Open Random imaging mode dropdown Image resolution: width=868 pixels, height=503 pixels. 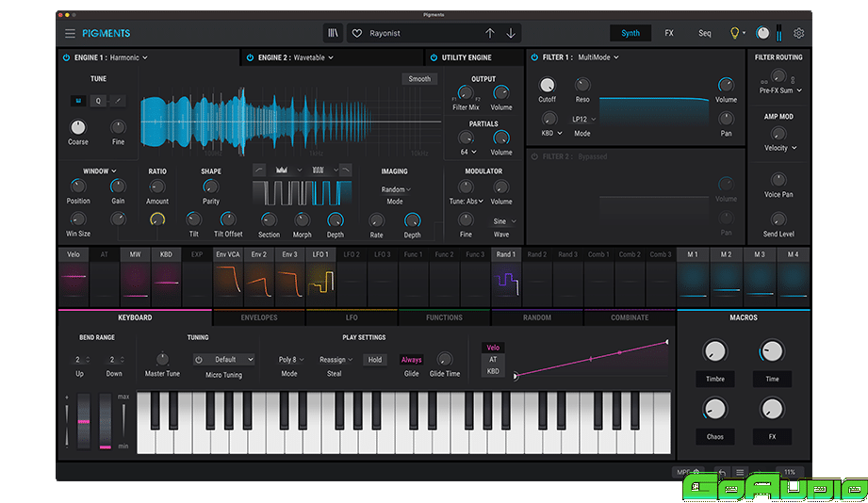click(396, 189)
